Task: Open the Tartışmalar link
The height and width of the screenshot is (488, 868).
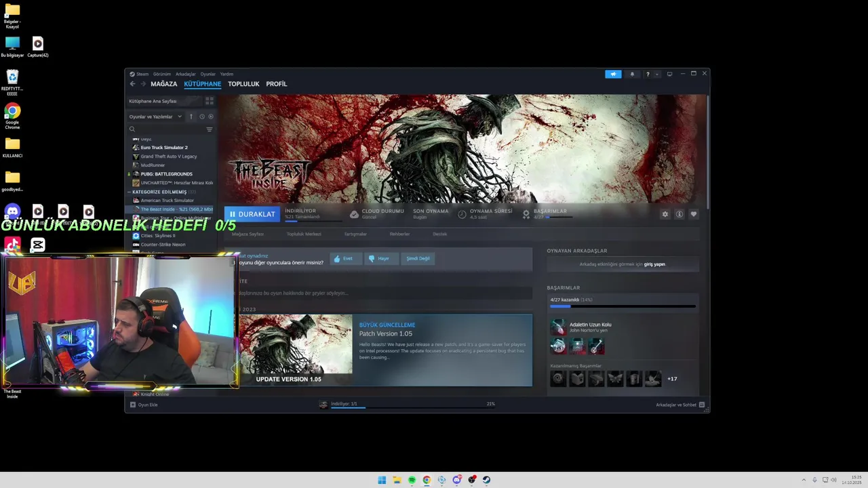Action: [355, 234]
